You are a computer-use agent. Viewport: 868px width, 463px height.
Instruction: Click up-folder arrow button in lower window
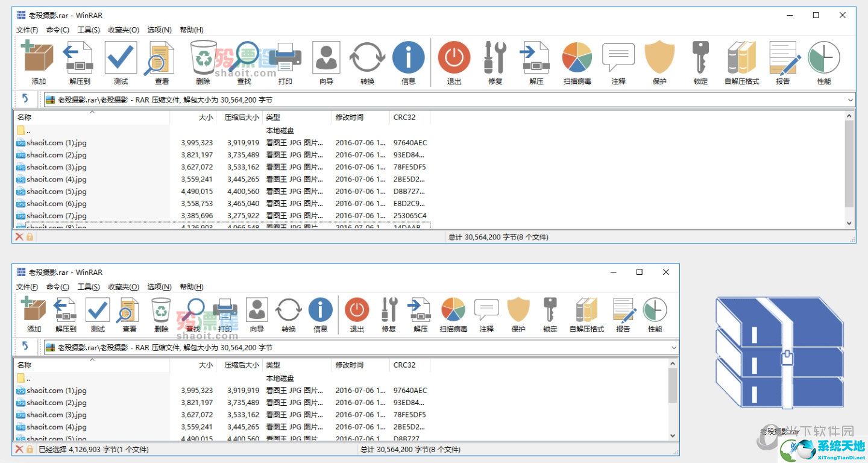[25, 347]
